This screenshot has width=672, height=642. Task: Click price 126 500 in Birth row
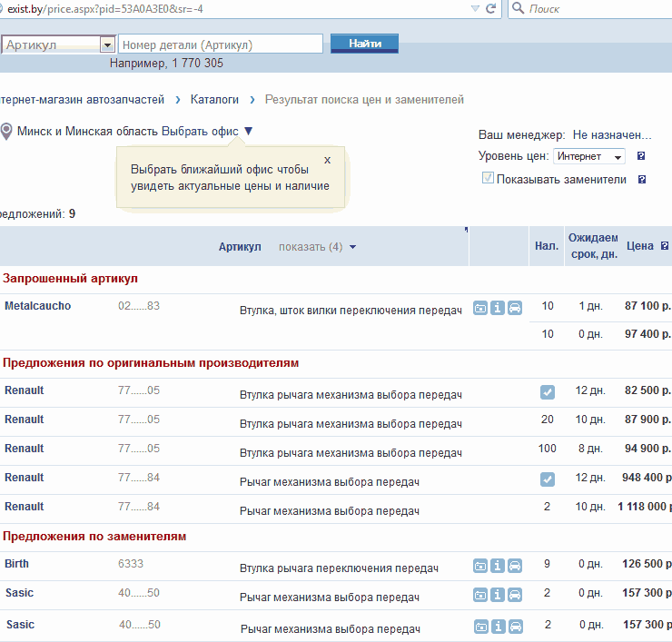coord(647,564)
